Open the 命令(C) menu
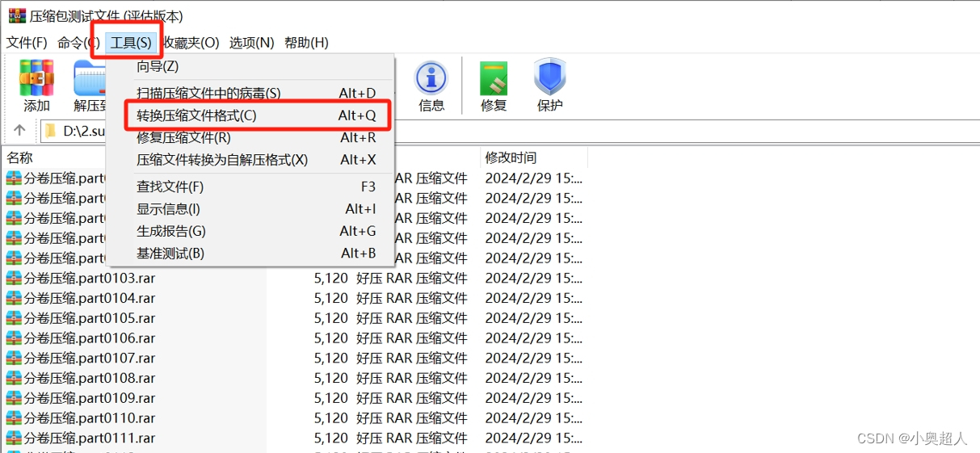This screenshot has height=453, width=980. click(78, 42)
